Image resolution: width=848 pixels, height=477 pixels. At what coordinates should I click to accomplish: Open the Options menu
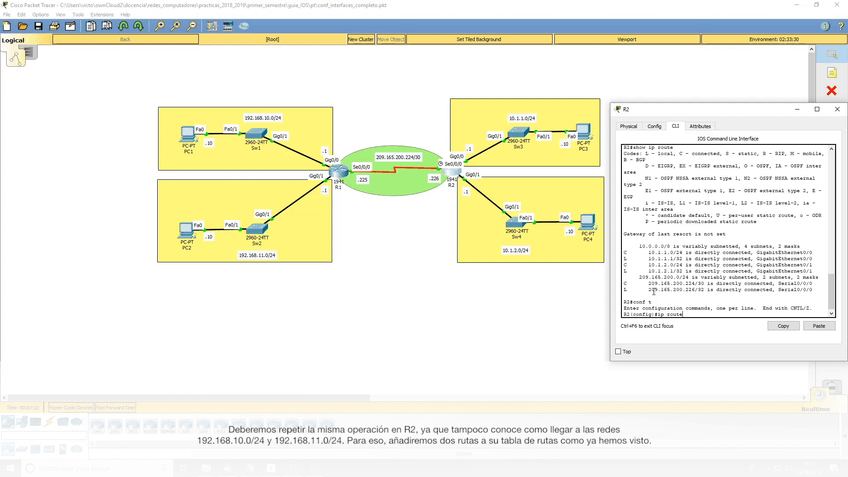pos(40,15)
